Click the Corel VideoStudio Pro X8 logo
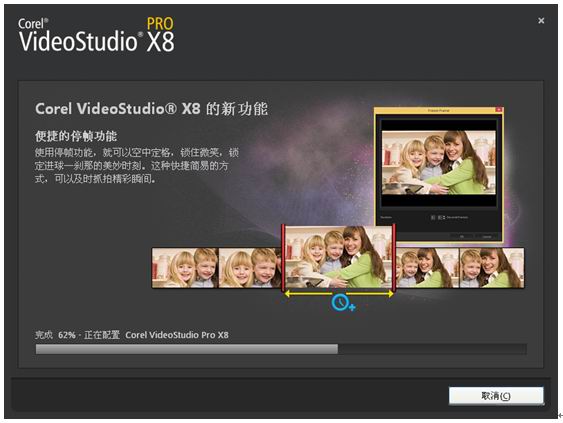The width and height of the screenshot is (563, 423). click(96, 35)
